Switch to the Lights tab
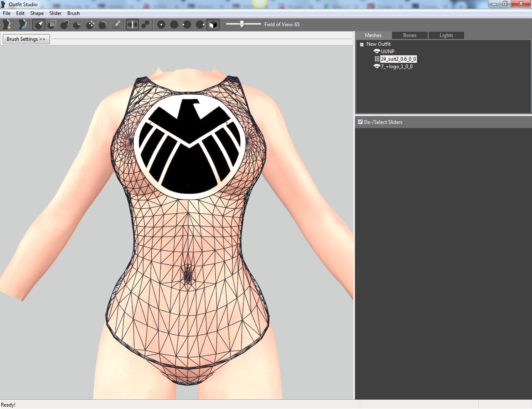The height and width of the screenshot is (409, 532). tap(446, 35)
